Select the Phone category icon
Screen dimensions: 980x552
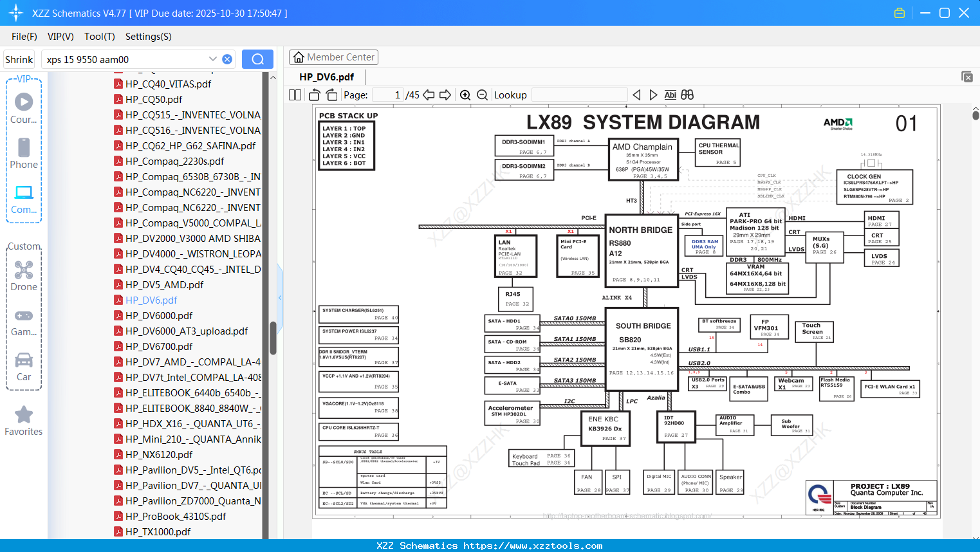click(24, 153)
